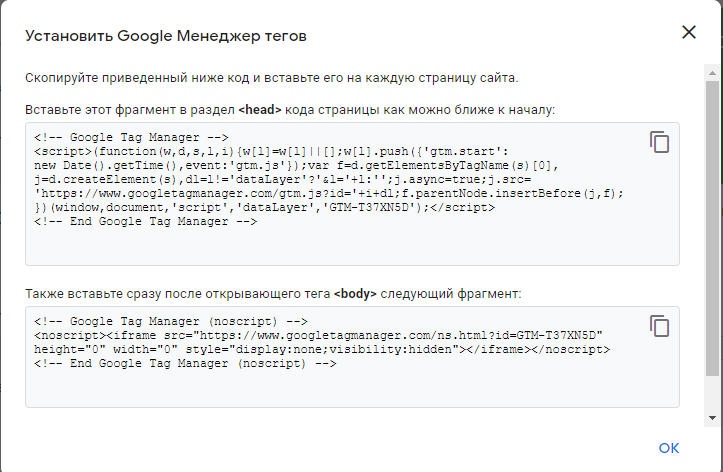
Task: Click the gtm.js URL line in the head snippet
Action: click(329, 194)
